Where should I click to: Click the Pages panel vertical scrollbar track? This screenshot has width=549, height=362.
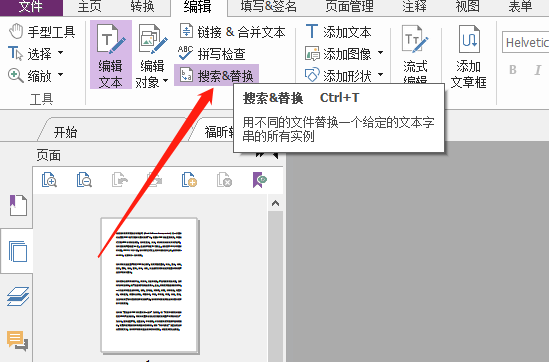(275, 286)
